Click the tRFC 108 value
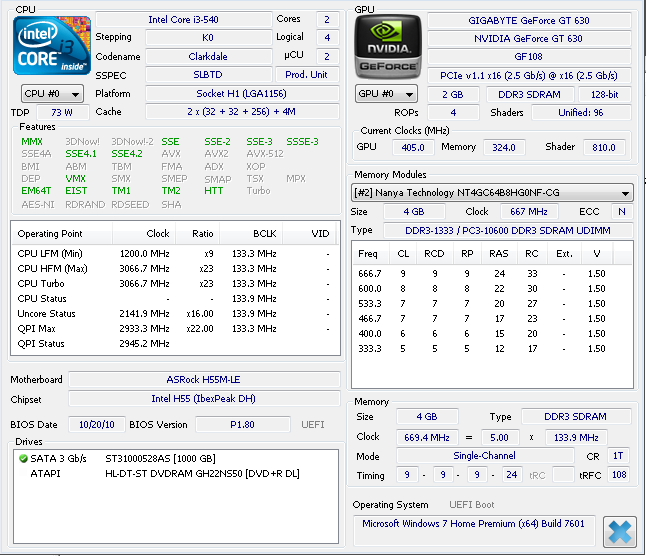Viewport: 646px width, 556px height. 619,475
